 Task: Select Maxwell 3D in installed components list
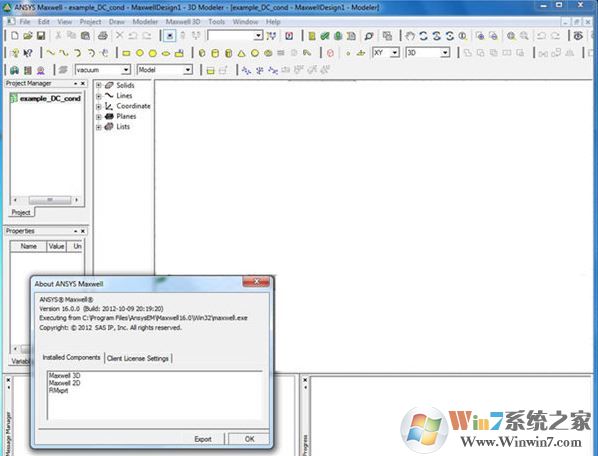[x=64, y=376]
